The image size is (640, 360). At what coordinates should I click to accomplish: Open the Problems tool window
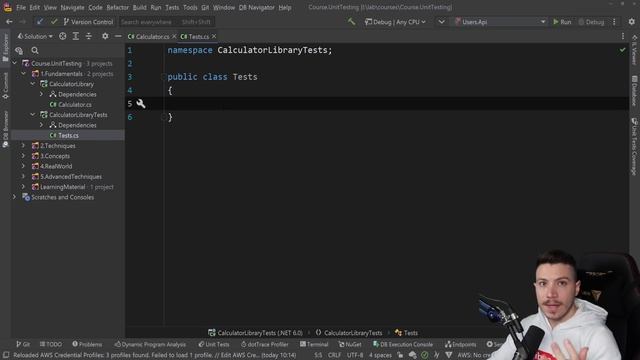point(87,344)
